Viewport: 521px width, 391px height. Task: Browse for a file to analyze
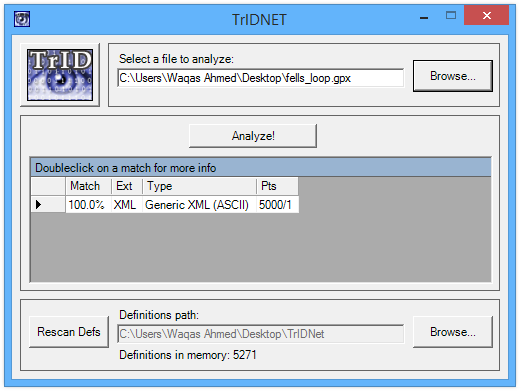pyautogui.click(x=453, y=76)
